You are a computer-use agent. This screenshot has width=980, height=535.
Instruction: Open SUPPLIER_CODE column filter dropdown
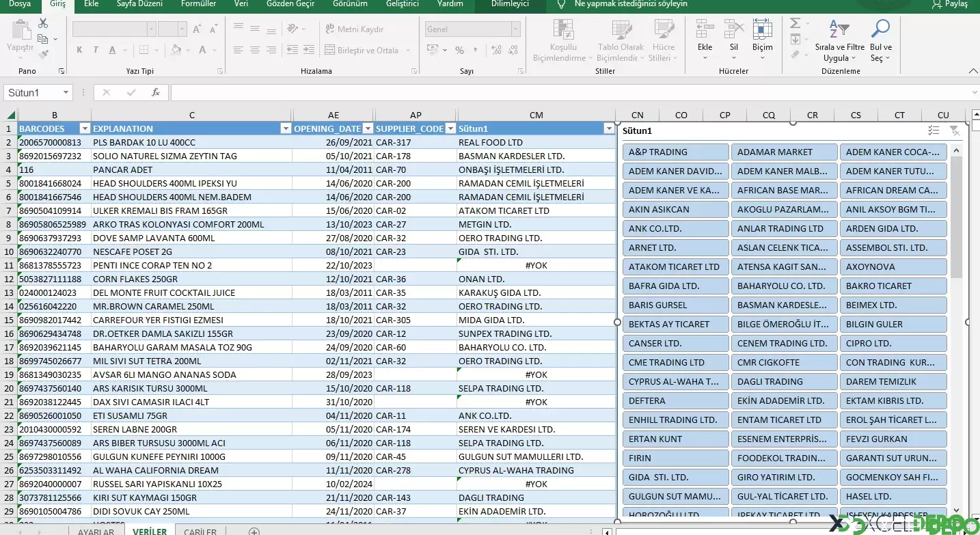coord(450,128)
